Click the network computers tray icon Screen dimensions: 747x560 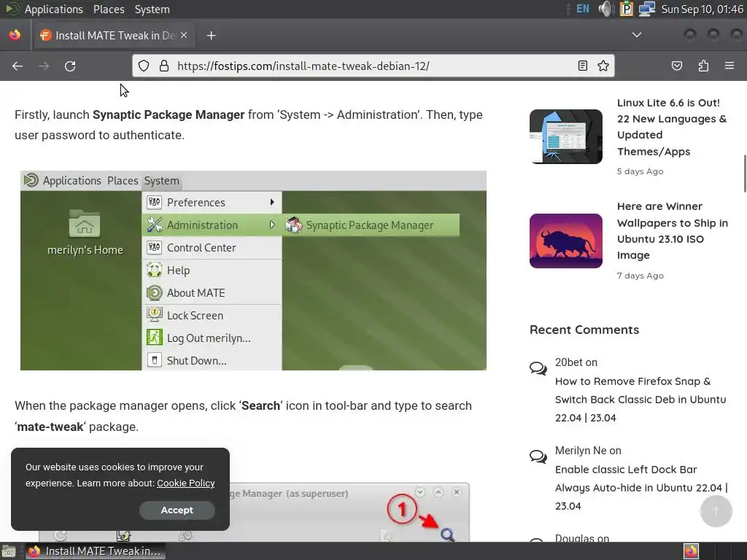(647, 9)
